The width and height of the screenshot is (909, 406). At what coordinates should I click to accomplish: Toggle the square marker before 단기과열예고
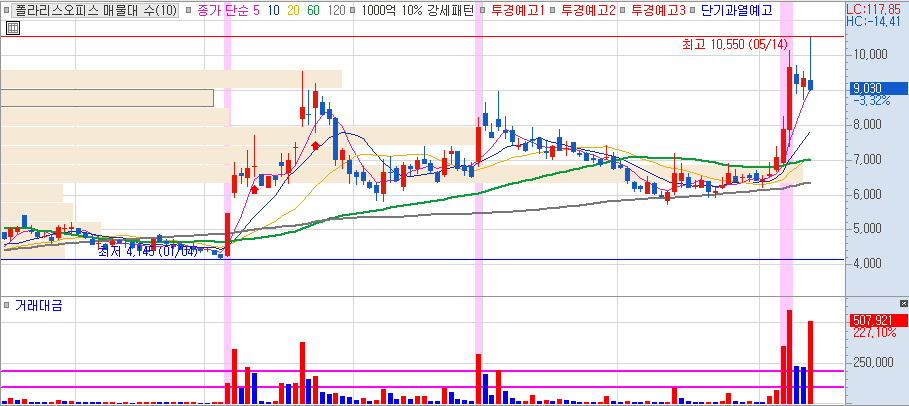click(x=693, y=10)
